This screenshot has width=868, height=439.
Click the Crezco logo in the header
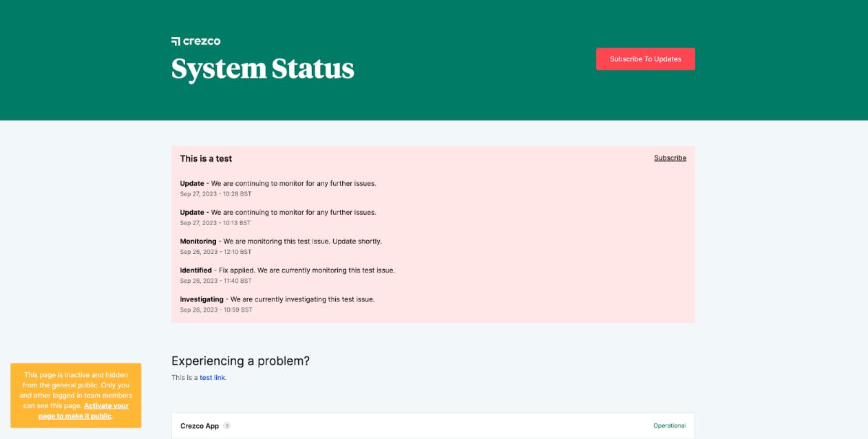[x=195, y=41]
